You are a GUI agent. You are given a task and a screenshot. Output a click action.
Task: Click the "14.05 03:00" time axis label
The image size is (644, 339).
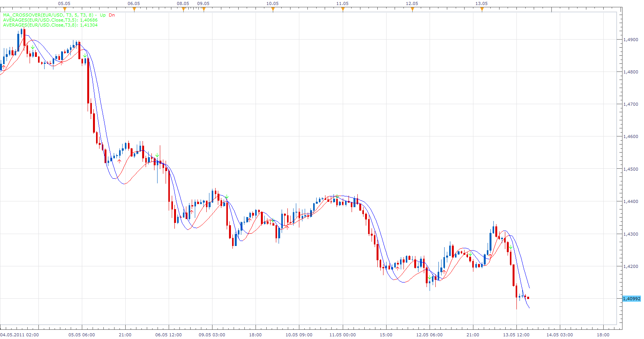[559, 335]
